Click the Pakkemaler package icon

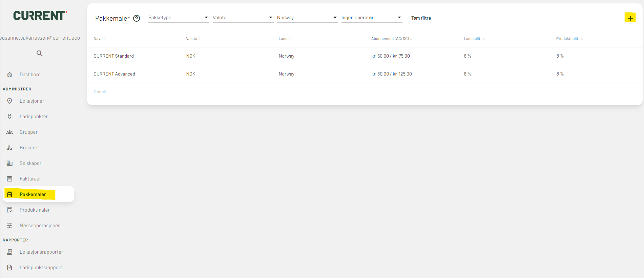[9, 194]
